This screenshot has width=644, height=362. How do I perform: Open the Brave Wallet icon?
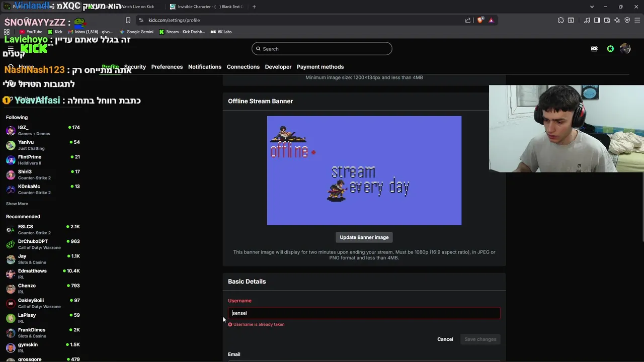coord(607,20)
